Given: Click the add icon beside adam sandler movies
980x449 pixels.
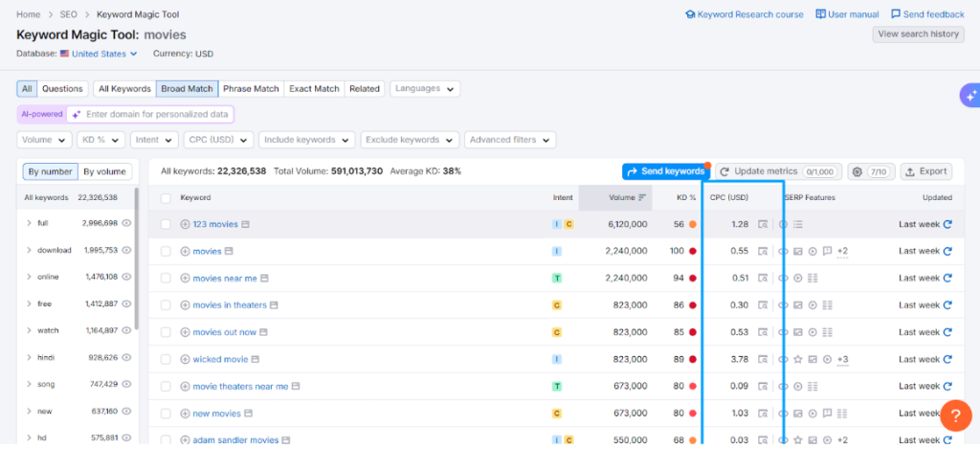Looking at the screenshot, I should coord(185,440).
